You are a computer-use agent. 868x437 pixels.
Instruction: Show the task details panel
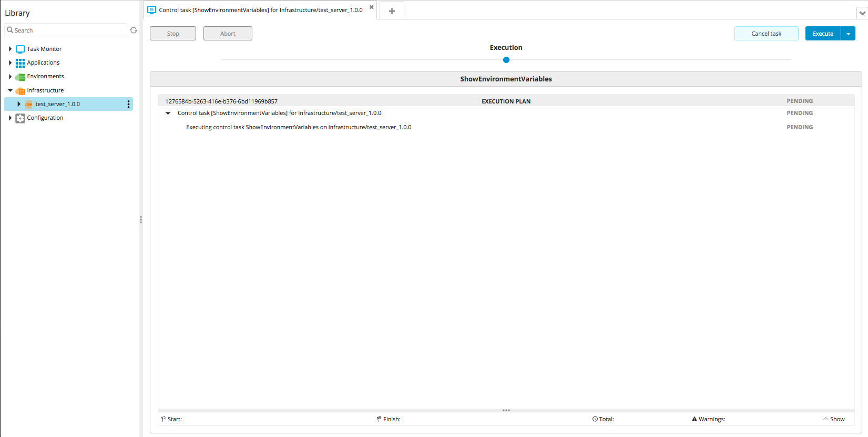834,419
